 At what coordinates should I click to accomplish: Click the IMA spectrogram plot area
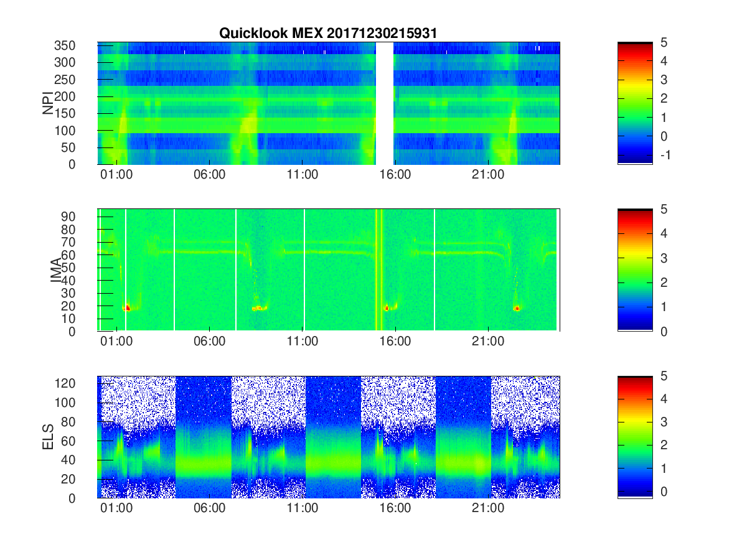[x=329, y=270]
